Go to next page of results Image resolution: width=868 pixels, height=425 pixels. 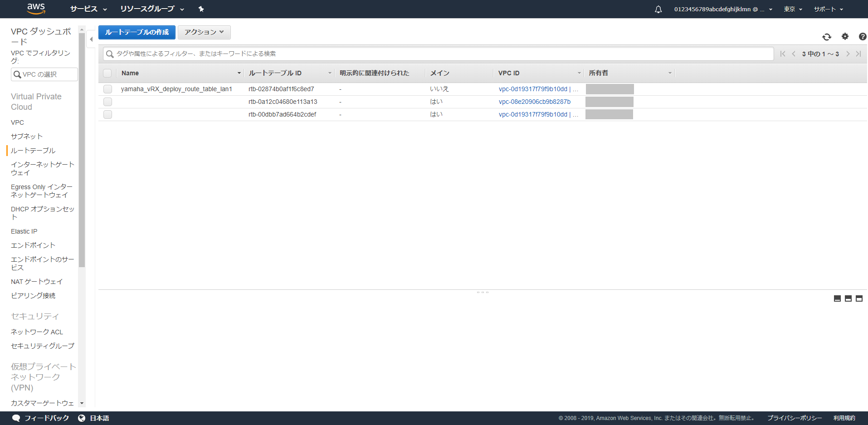pyautogui.click(x=848, y=54)
